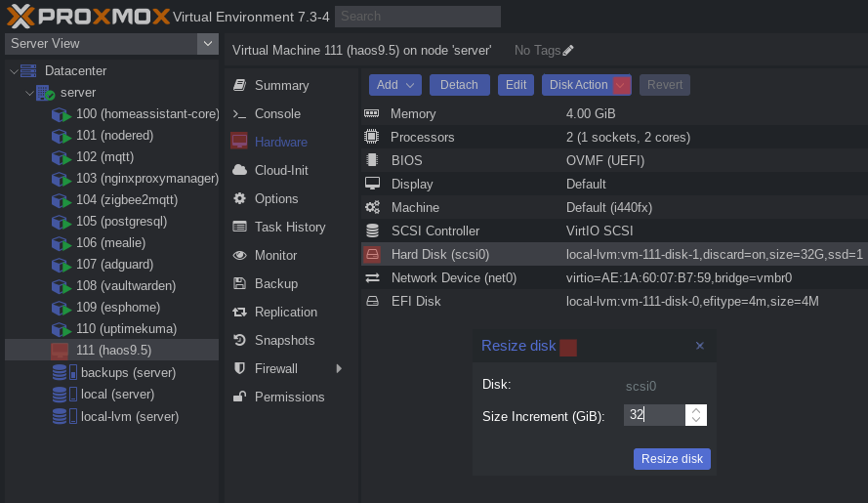Select the 2 (1 sockets, 2 cores) value
The width and height of the screenshot is (868, 503).
pyautogui.click(x=628, y=138)
